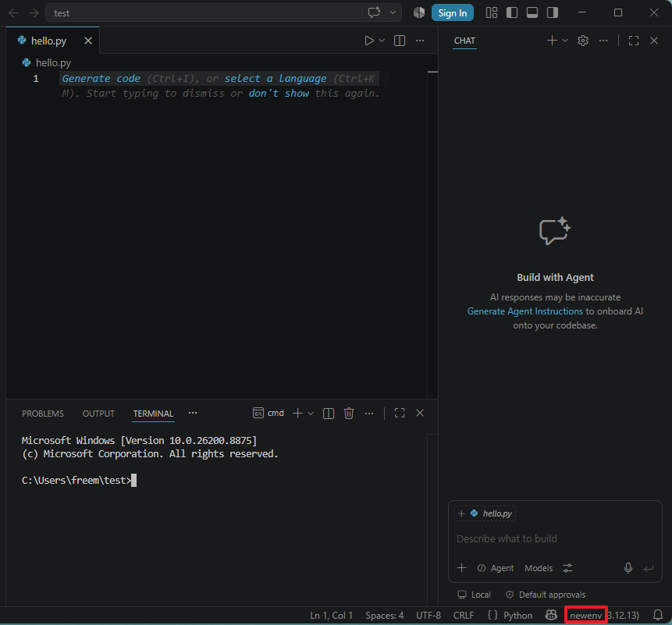
Task: Create a new terminal with the plus icon
Action: (x=297, y=414)
